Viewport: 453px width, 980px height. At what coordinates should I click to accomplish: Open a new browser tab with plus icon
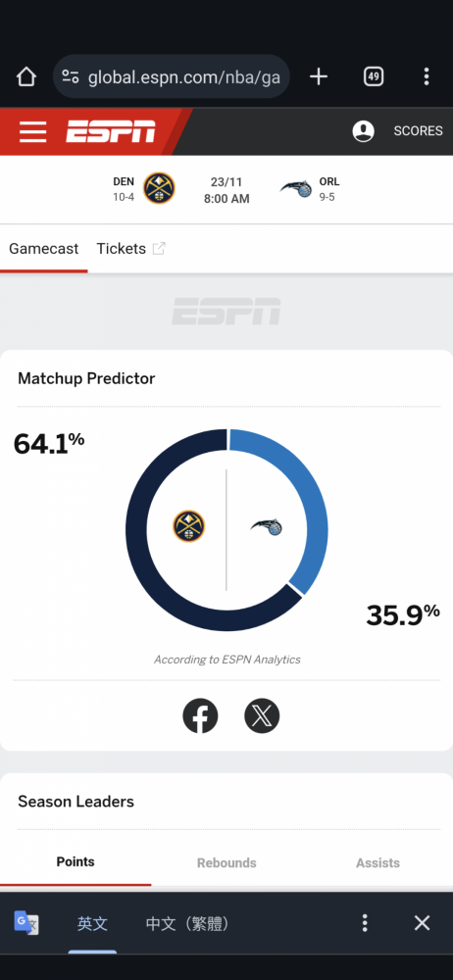(319, 76)
